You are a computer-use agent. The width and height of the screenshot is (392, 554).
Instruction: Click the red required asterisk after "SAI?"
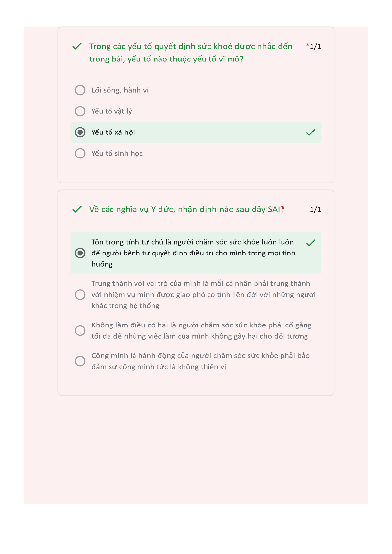[283, 208]
